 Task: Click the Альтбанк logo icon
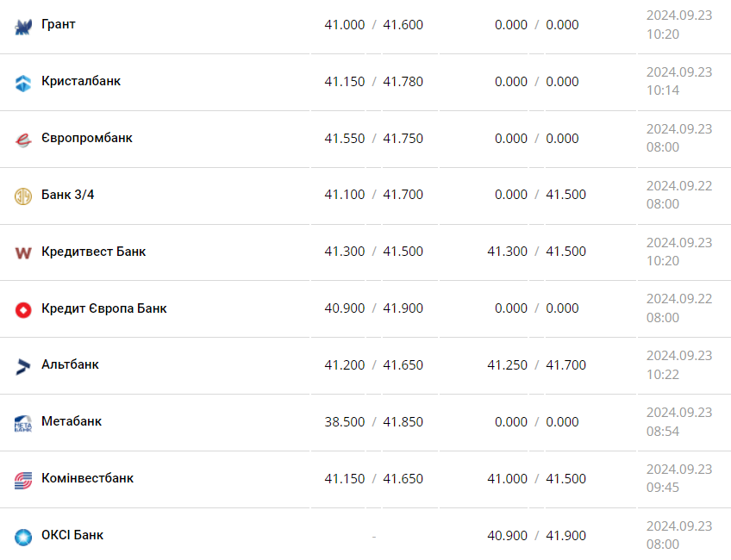(23, 367)
